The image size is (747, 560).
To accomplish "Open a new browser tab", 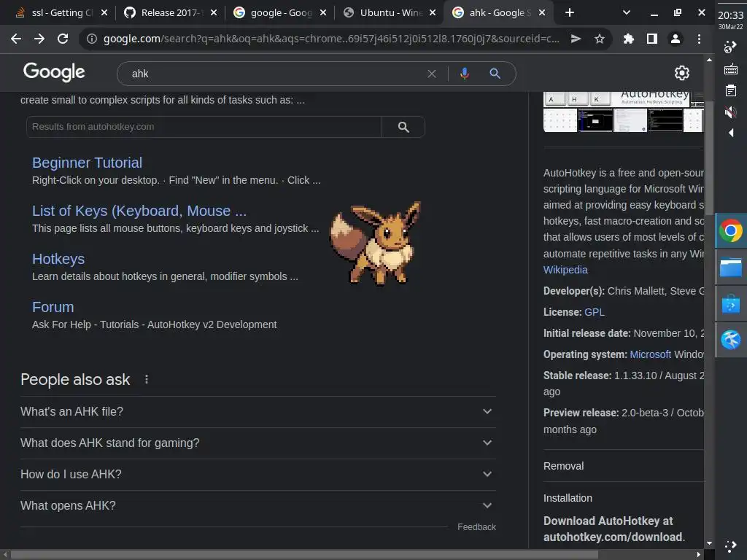I will click(x=569, y=13).
